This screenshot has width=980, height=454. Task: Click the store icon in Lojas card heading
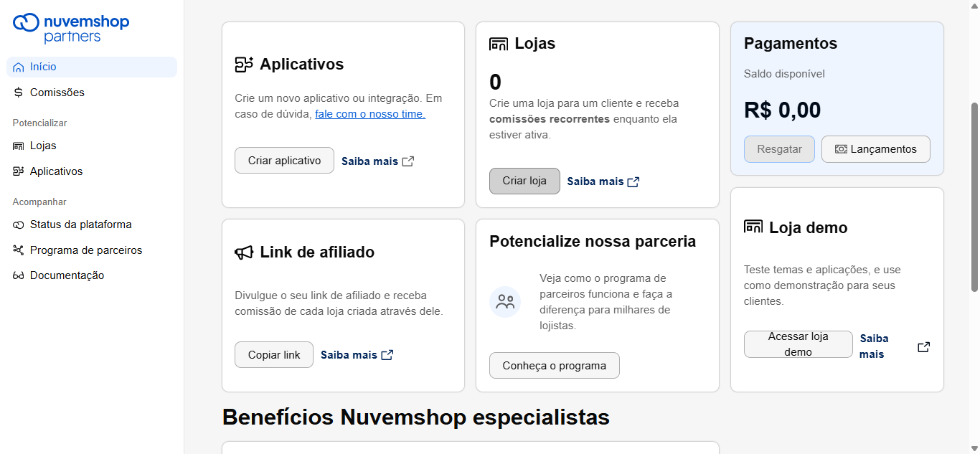499,44
